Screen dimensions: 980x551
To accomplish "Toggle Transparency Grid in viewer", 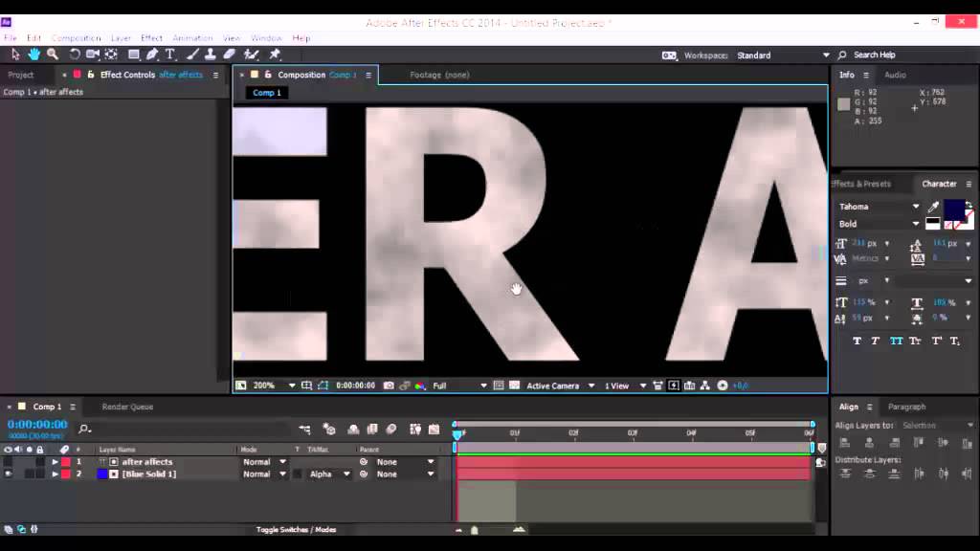I will pos(514,386).
